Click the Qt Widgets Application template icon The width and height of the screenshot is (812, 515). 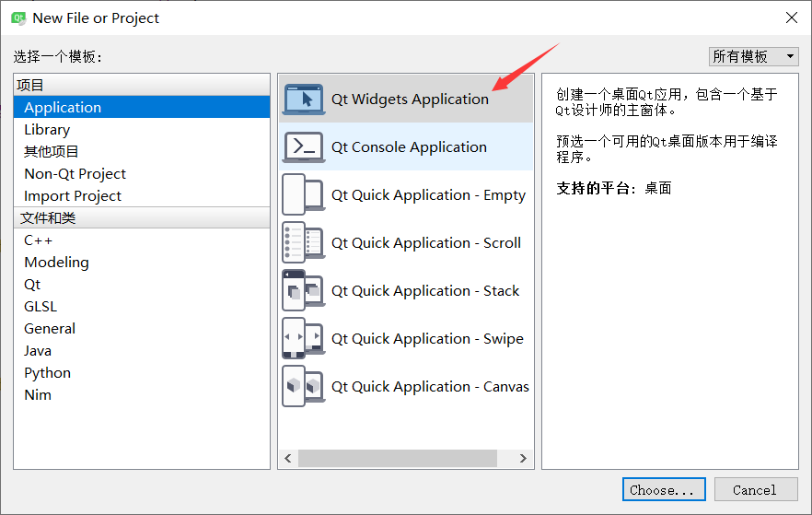[304, 99]
